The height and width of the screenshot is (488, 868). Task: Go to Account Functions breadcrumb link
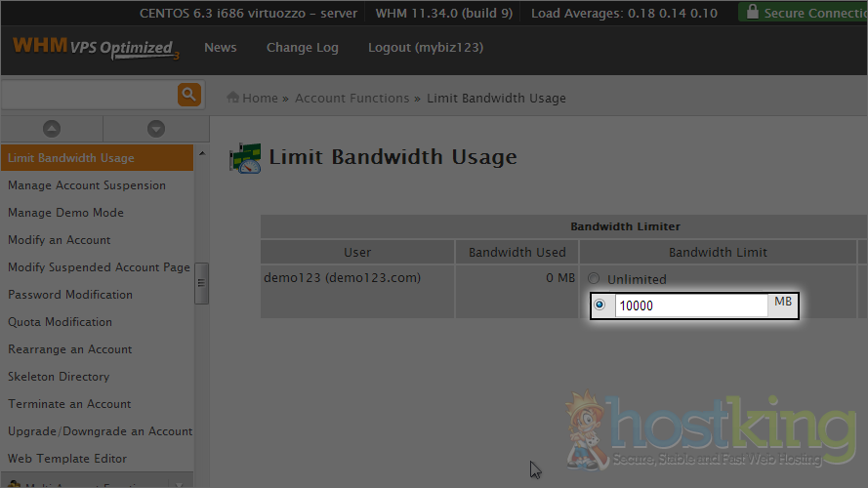pyautogui.click(x=351, y=98)
